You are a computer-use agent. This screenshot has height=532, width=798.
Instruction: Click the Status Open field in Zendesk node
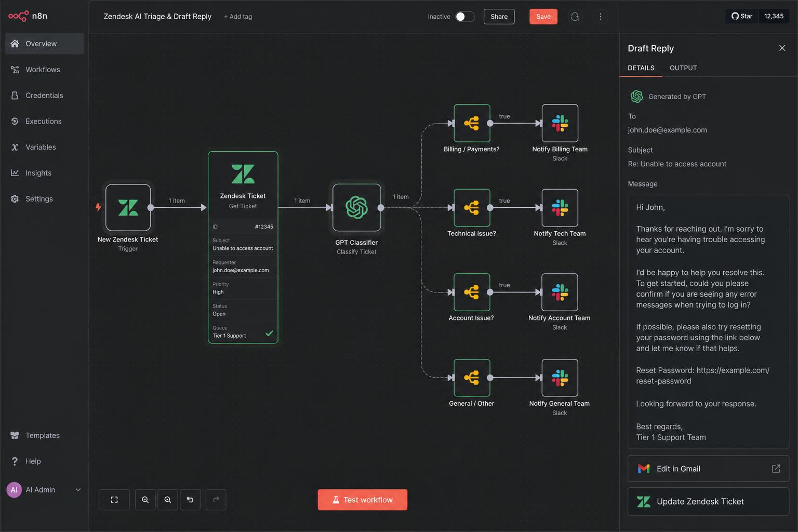coord(243,310)
